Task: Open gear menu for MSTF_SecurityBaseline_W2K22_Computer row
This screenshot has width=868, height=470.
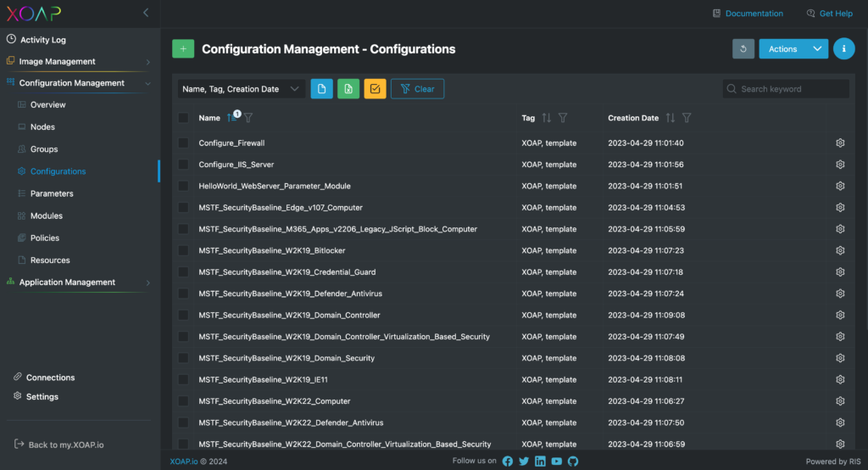Action: [x=840, y=401]
